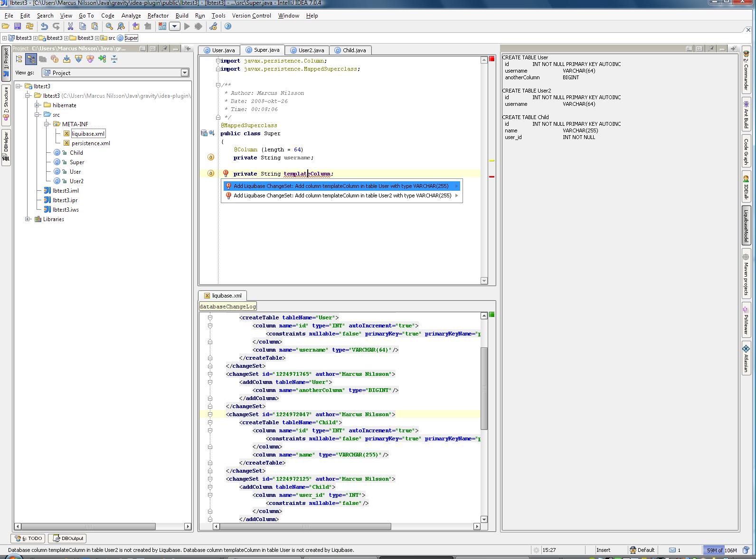Toggle Autoscroll from Source icon
The width and height of the screenshot is (756, 559).
click(x=78, y=59)
